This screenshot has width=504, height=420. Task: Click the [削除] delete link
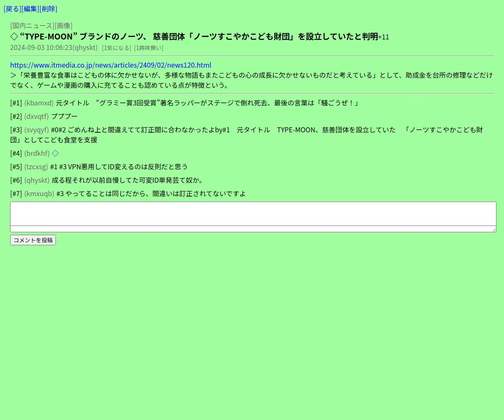(x=48, y=9)
